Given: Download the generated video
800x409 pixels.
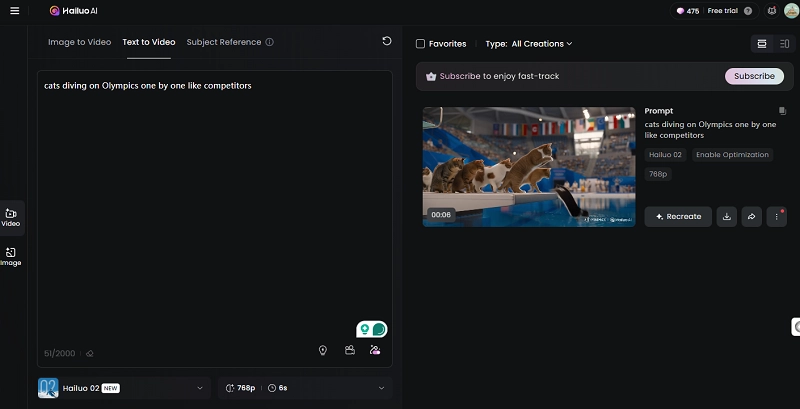Looking at the screenshot, I should [x=727, y=217].
